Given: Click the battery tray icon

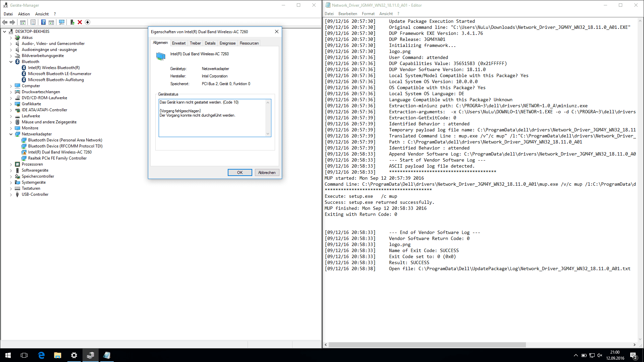Looking at the screenshot, I should tap(584, 355).
